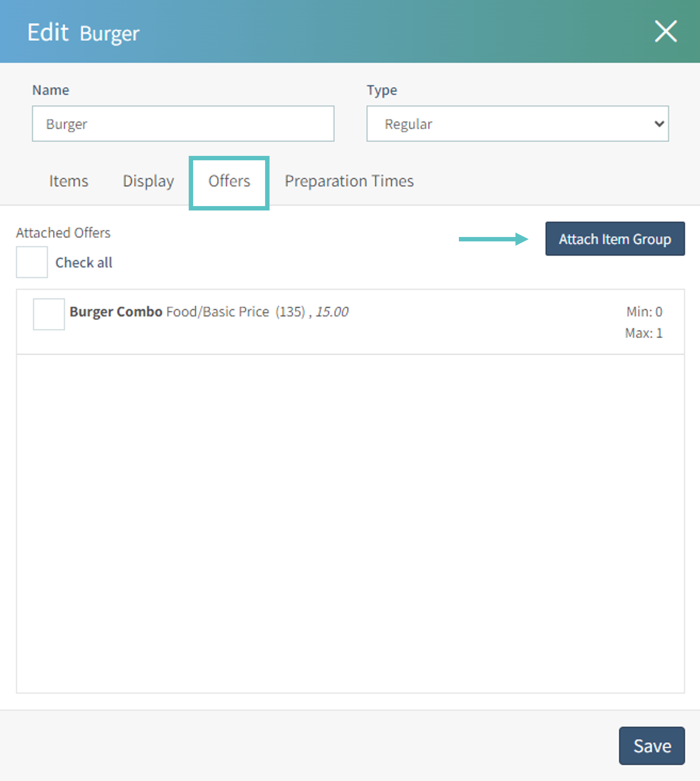The height and width of the screenshot is (781, 700).
Task: Open the Display tab
Action: [148, 181]
